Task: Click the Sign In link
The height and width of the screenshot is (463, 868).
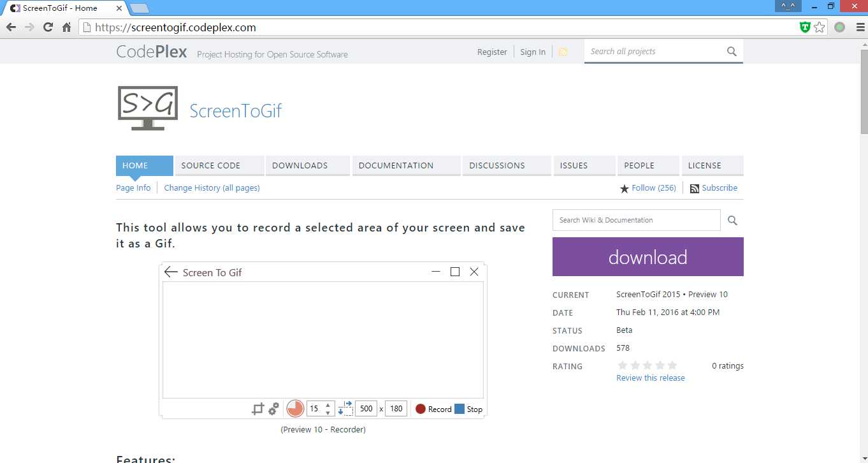Action: (x=533, y=52)
